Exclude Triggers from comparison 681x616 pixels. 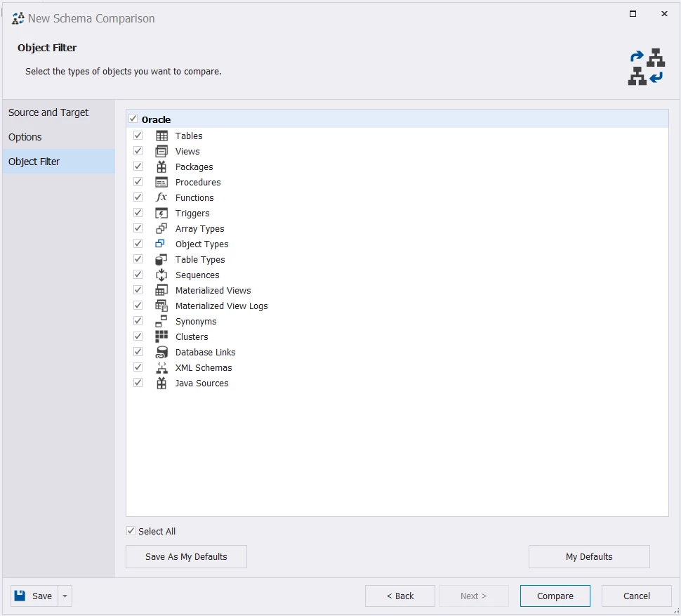point(138,213)
